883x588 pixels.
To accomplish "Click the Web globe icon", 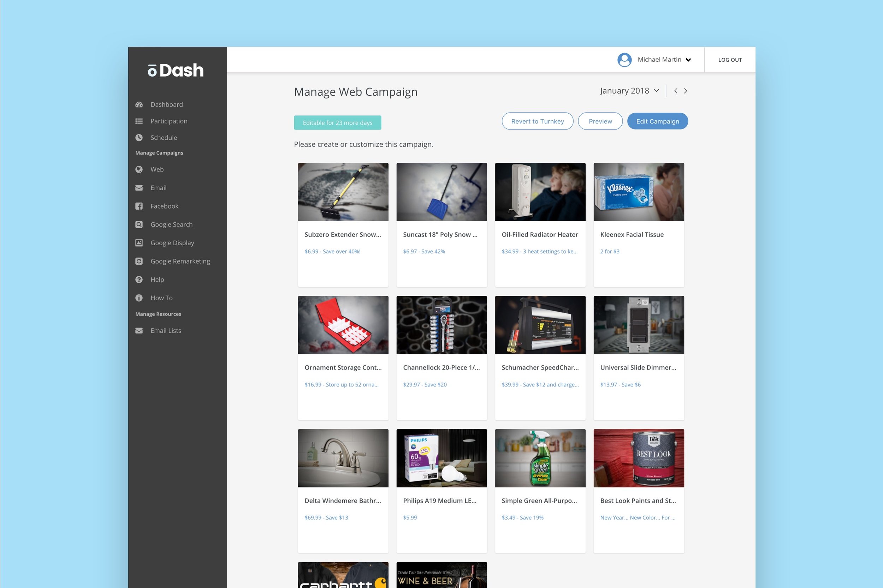I will point(139,169).
